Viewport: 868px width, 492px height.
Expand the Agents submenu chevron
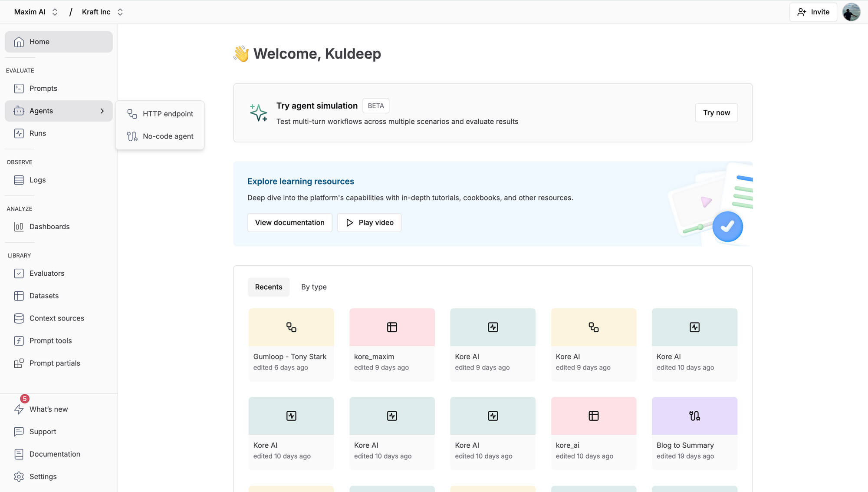pyautogui.click(x=102, y=111)
